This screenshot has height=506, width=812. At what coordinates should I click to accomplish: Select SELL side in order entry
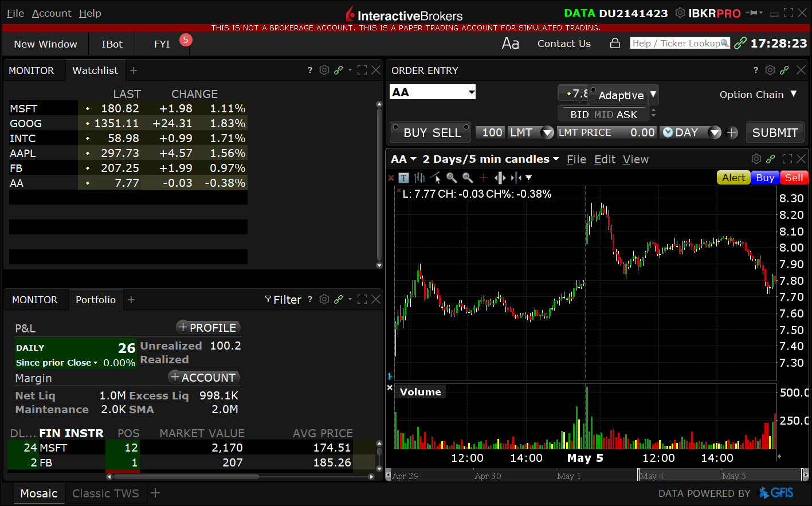pos(446,132)
